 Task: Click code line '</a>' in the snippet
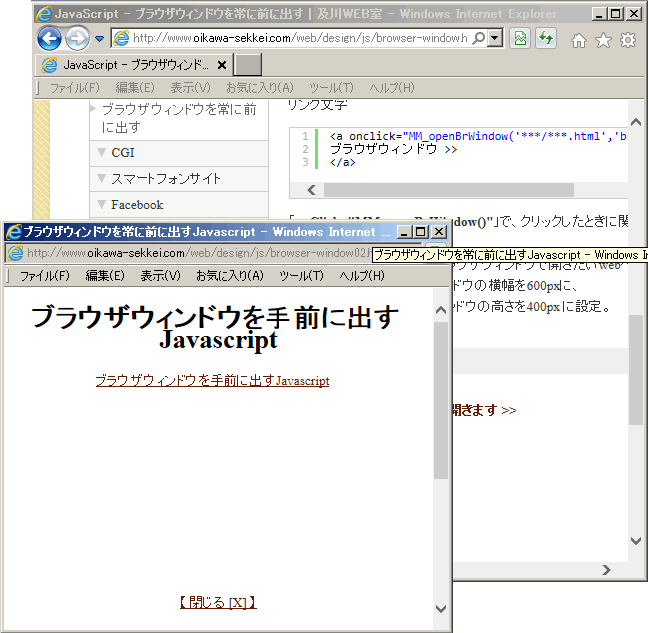click(343, 162)
